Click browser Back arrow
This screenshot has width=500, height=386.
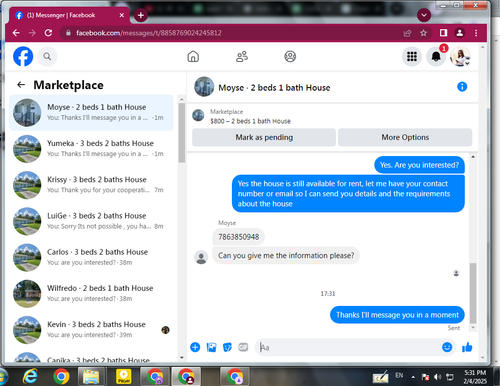[x=16, y=33]
